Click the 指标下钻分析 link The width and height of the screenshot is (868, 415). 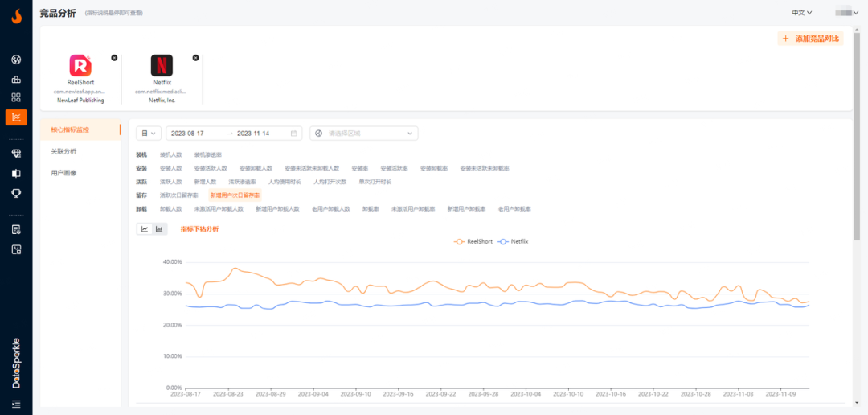tap(199, 229)
